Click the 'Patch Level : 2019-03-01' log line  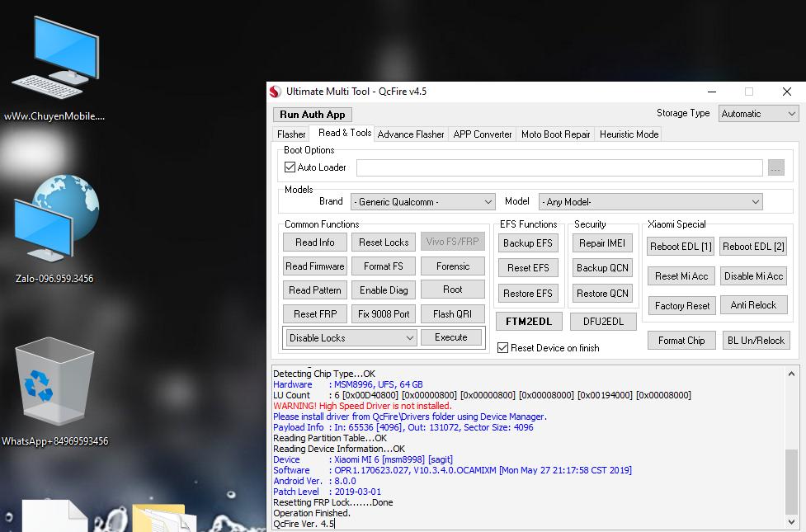[327, 492]
